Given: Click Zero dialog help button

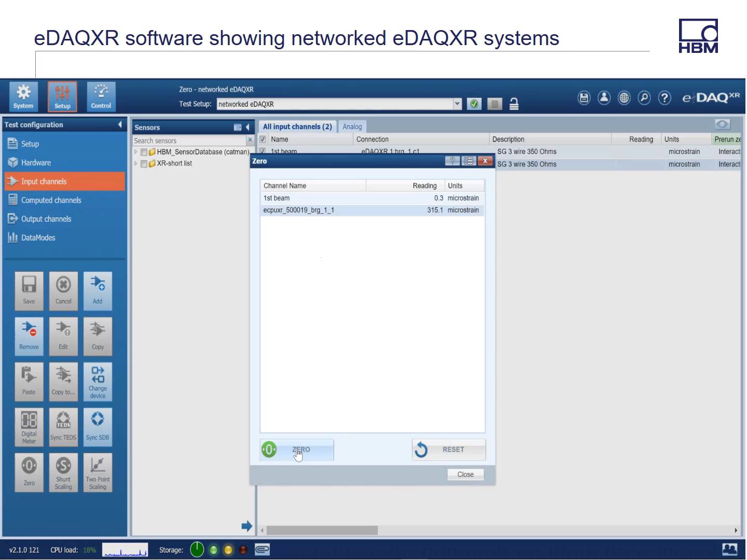Looking at the screenshot, I should [x=452, y=161].
